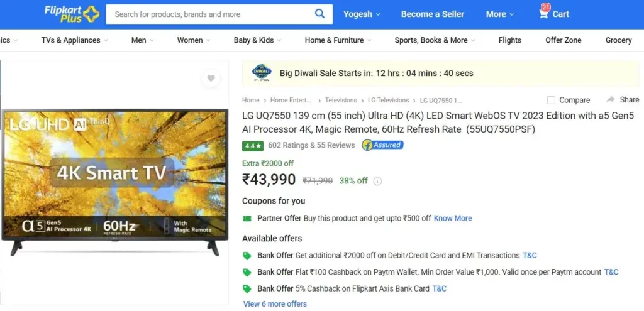This screenshot has height=311, width=644.
Task: Open the Flights menu item
Action: (509, 40)
